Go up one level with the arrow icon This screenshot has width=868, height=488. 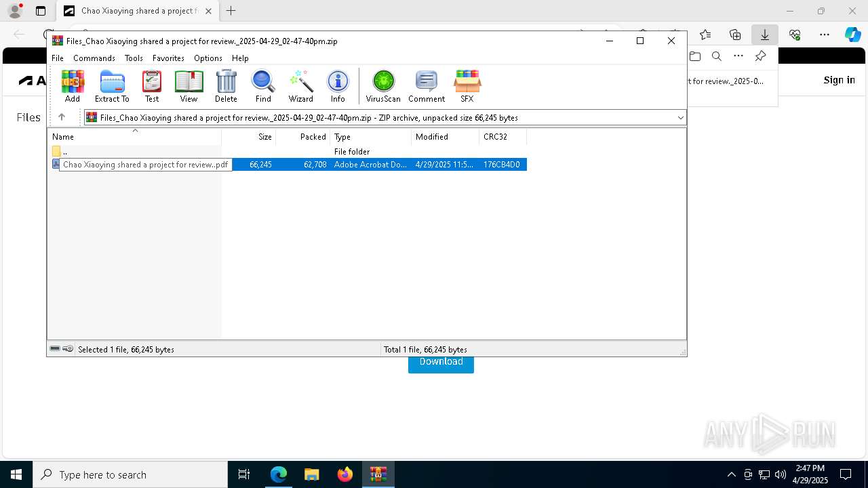62,117
